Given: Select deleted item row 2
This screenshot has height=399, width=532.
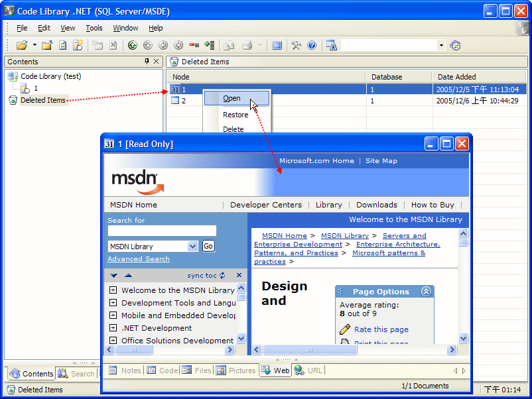Looking at the screenshot, I should coord(346,101).
